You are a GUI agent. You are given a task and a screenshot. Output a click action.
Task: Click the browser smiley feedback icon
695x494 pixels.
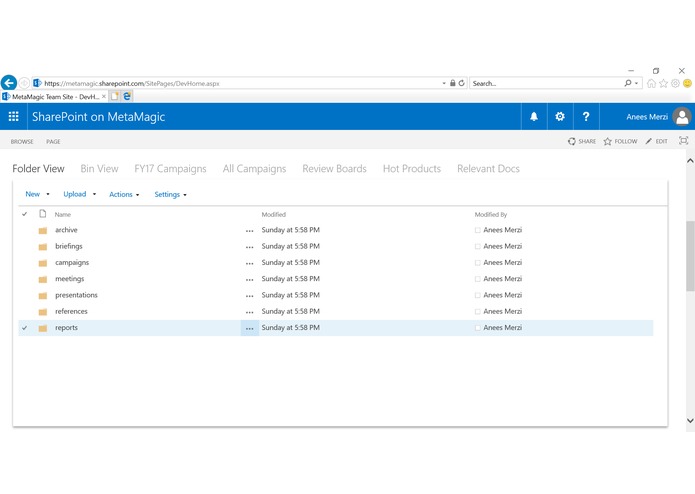[x=687, y=83]
